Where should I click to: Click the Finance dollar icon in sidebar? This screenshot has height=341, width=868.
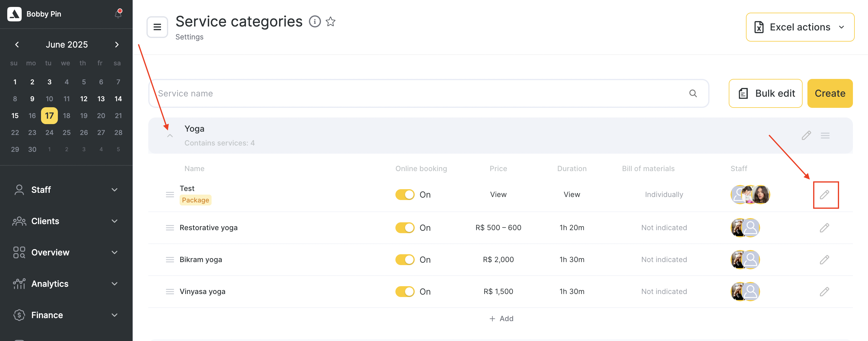pos(19,315)
